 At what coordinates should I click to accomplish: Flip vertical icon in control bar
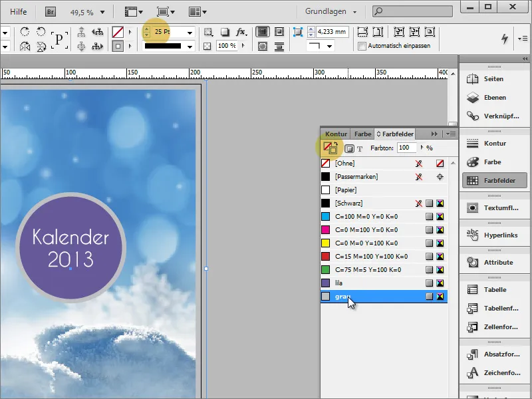[41, 46]
